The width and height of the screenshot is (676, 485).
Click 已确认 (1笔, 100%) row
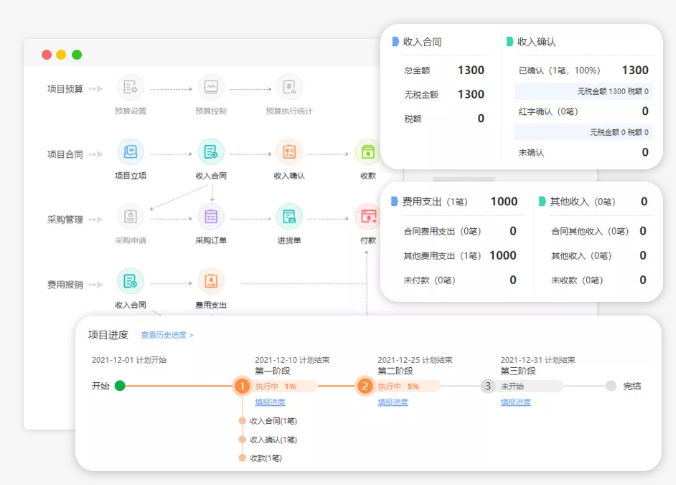(583, 70)
